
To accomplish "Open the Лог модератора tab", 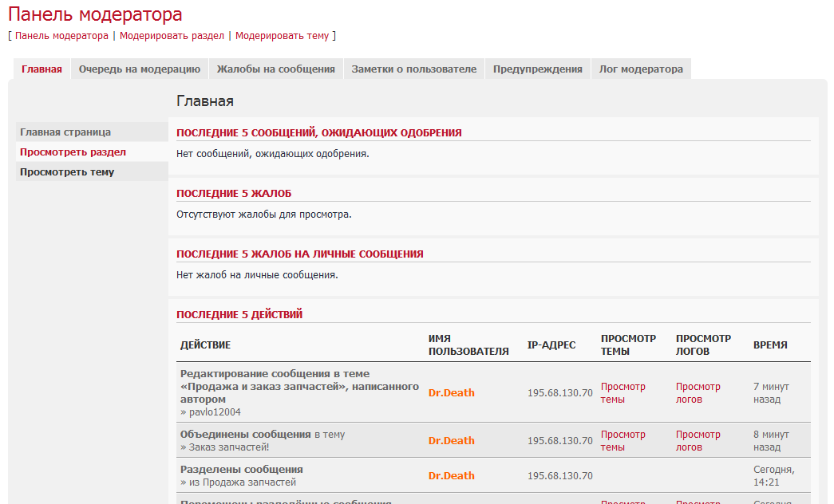I will (x=641, y=69).
